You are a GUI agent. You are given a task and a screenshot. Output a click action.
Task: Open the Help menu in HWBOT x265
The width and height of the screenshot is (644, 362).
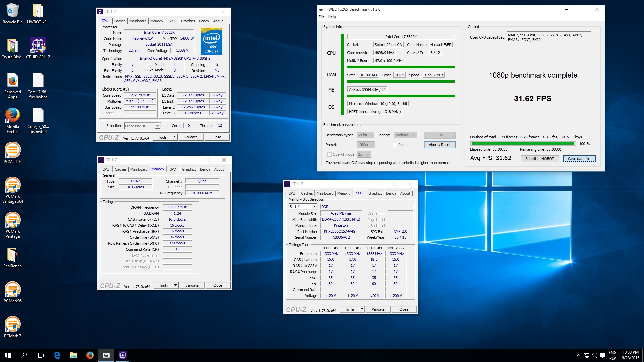click(x=332, y=17)
